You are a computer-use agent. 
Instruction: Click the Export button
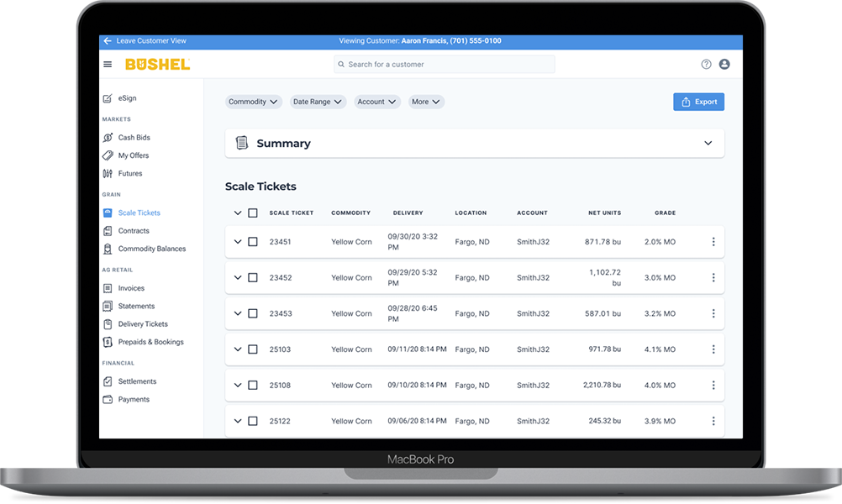pos(698,102)
